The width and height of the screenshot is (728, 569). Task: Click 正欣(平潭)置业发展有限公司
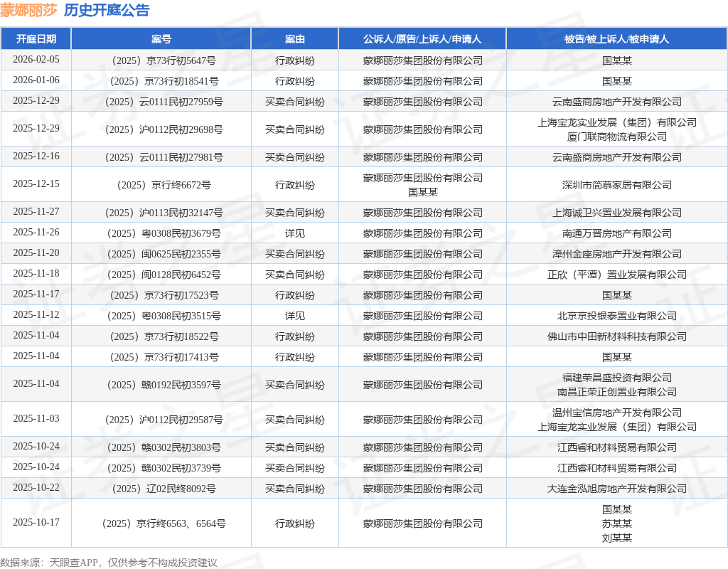click(x=616, y=275)
